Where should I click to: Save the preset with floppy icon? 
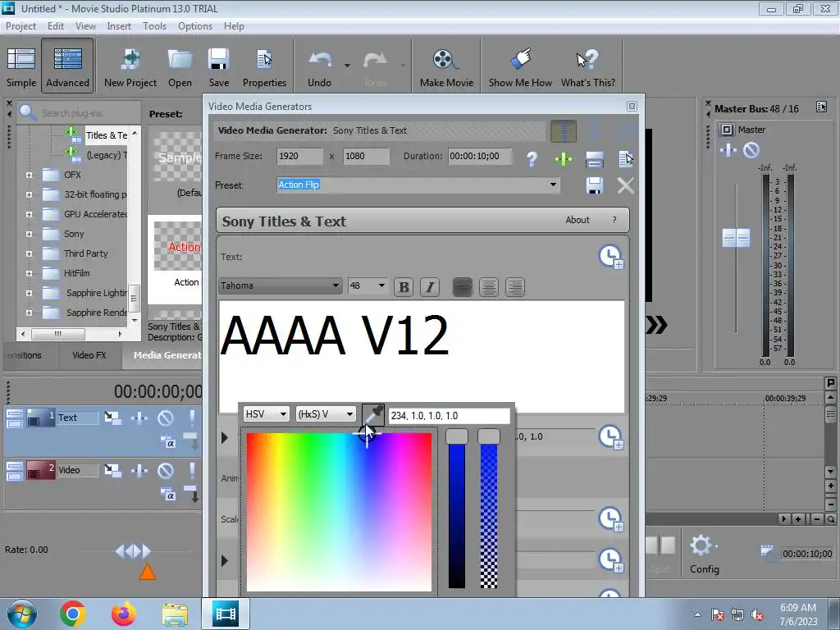595,185
